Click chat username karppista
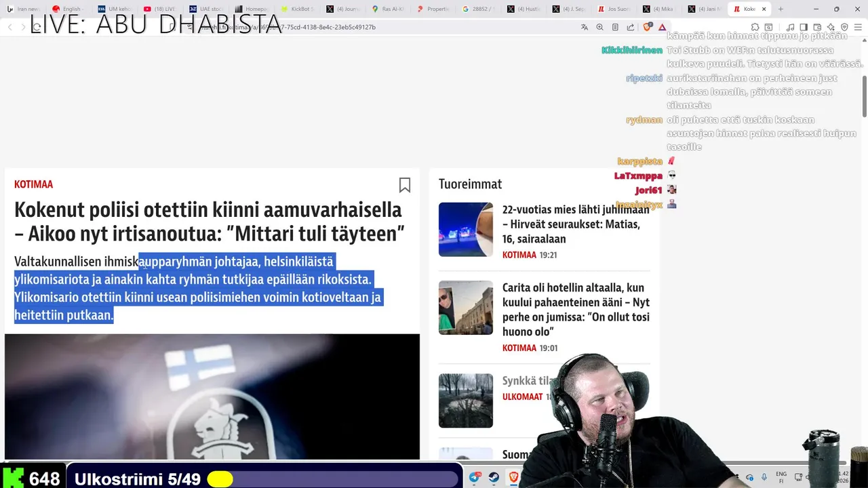The image size is (868, 488). coord(639,161)
